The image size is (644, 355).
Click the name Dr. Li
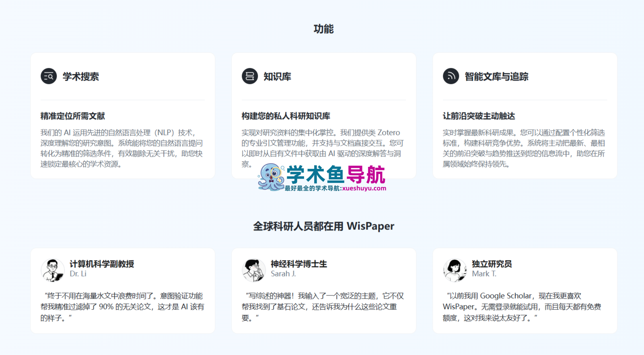click(78, 274)
